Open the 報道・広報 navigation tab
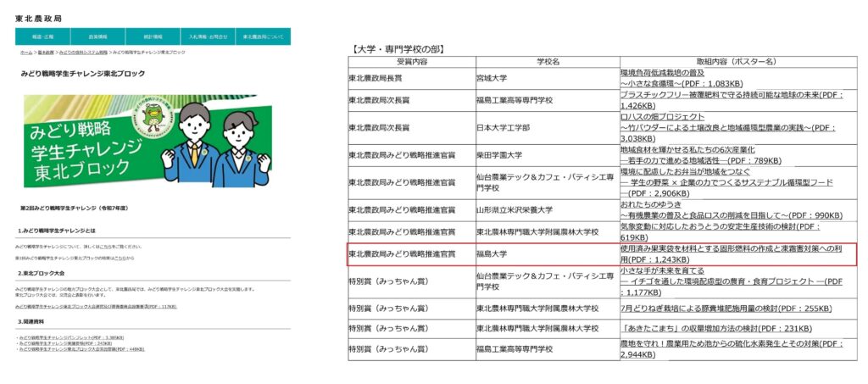The height and width of the screenshot is (384, 868). pos(42,37)
